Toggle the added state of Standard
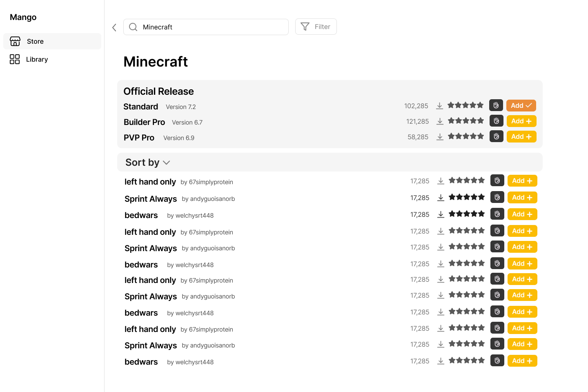This screenshot has height=392, width=588. [521, 105]
